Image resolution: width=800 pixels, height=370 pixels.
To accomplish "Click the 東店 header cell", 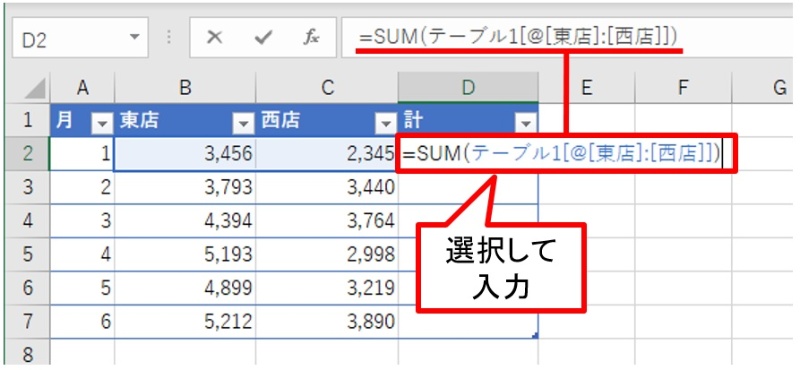I will pos(186,120).
